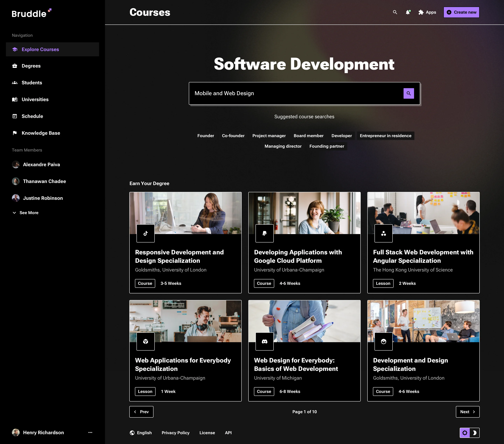Open the Schedule page

(x=32, y=116)
